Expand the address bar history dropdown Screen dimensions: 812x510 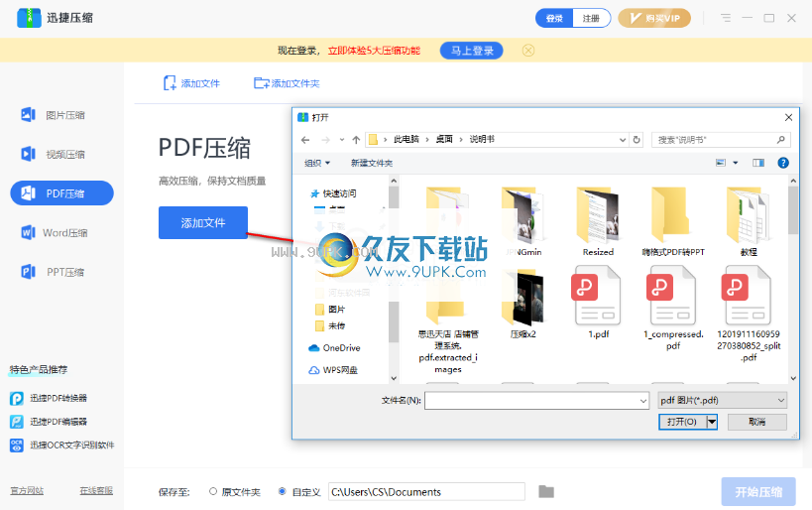[623, 140]
